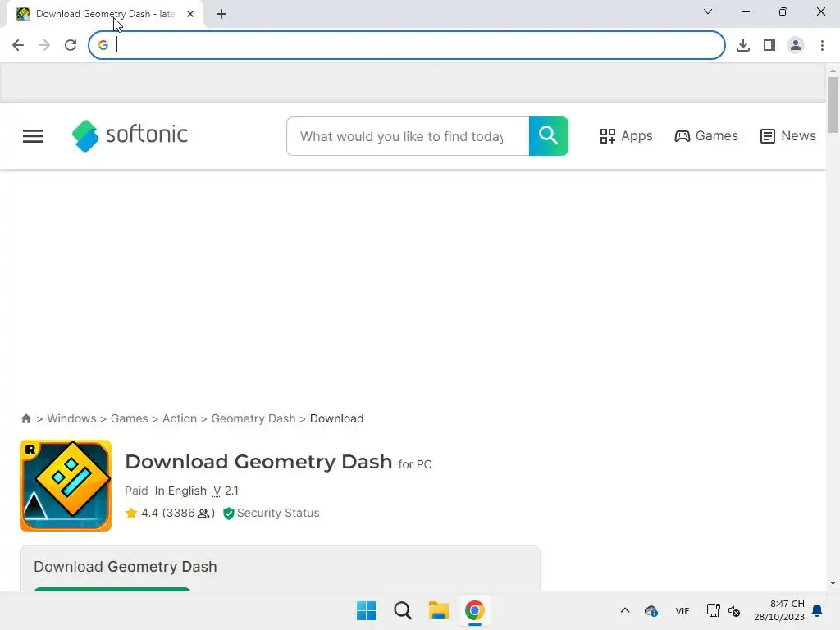
Task: Click the muted volume tray icon
Action: (734, 610)
